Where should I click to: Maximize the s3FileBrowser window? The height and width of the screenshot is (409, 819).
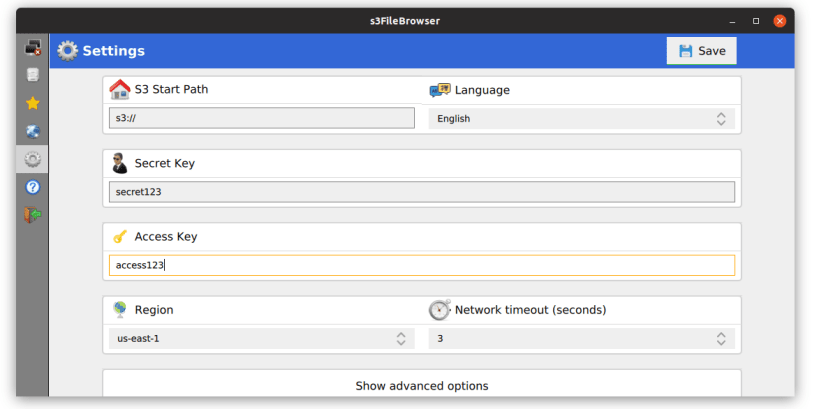[756, 21]
